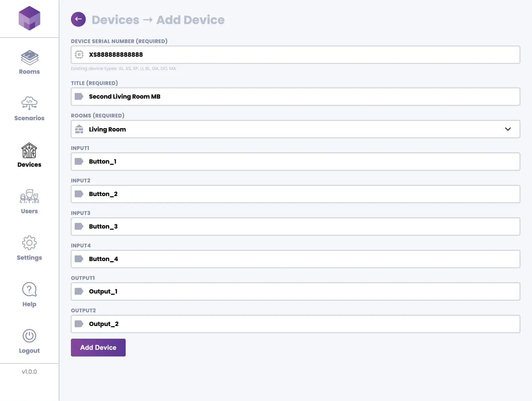Screen dimensions: 532x401
Task: Click the chip icon in serial field
Action: click(x=79, y=54)
